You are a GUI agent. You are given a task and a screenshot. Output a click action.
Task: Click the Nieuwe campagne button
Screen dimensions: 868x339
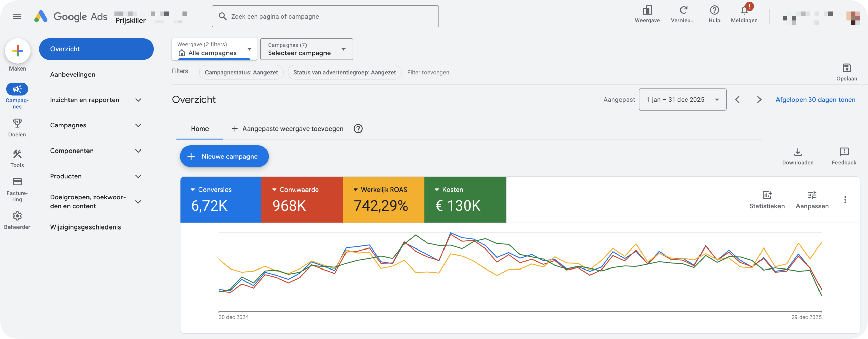[x=224, y=156]
